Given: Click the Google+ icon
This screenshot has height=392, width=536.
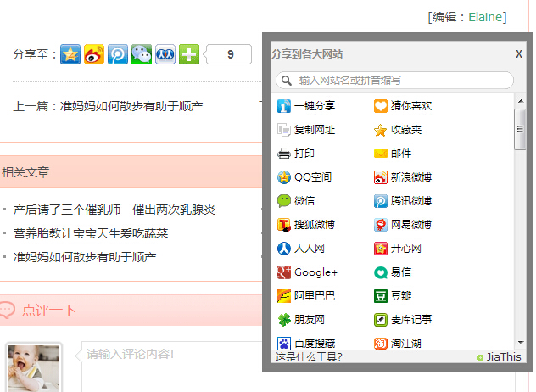Looking at the screenshot, I should (284, 272).
